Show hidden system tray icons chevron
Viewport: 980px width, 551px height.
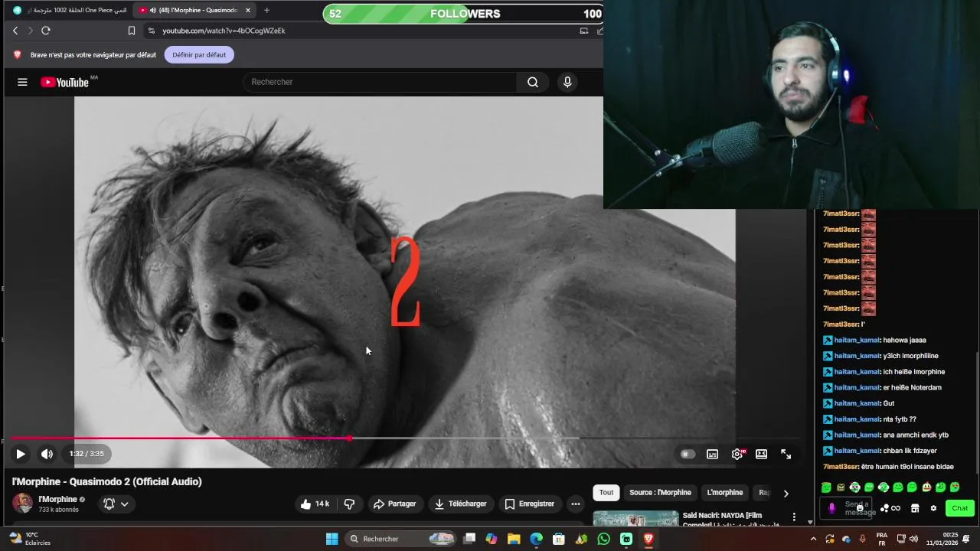(813, 539)
